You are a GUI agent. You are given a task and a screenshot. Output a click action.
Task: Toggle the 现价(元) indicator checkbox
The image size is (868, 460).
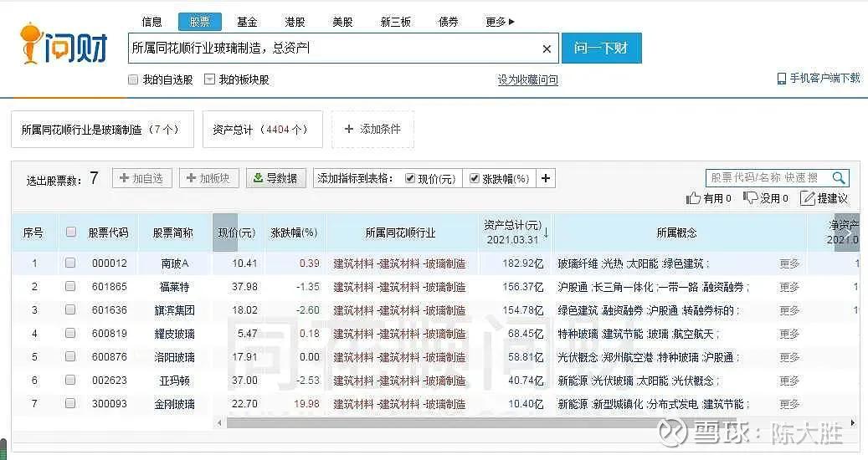pyautogui.click(x=410, y=178)
